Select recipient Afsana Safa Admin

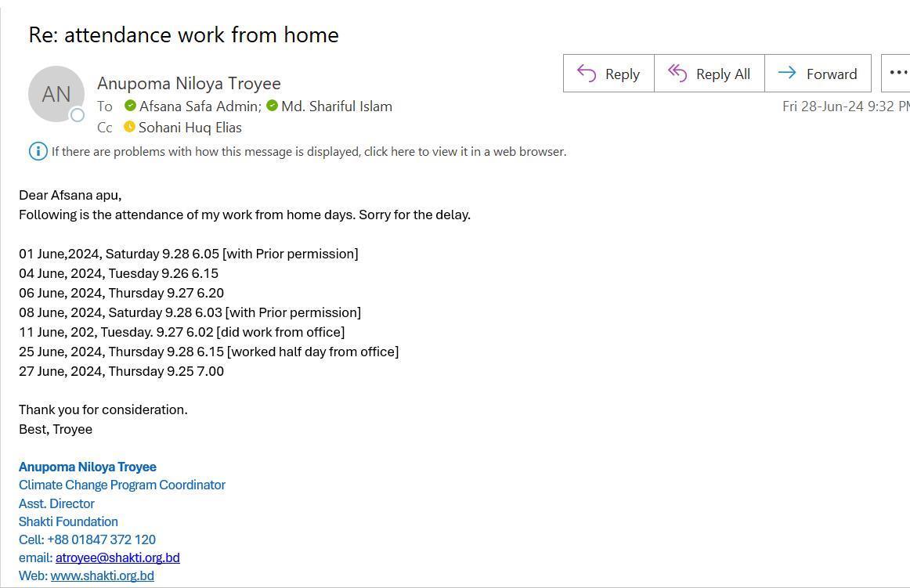point(200,106)
